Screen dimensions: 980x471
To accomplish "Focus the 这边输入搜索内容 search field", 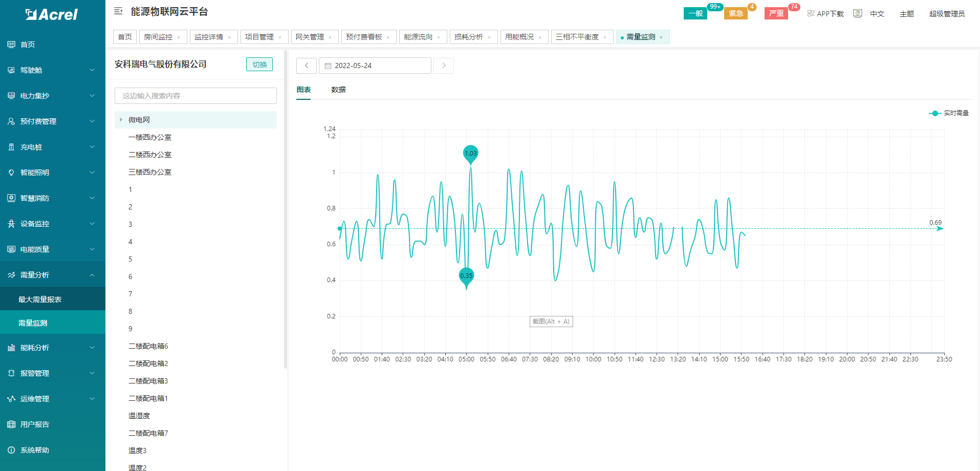I will 195,96.
